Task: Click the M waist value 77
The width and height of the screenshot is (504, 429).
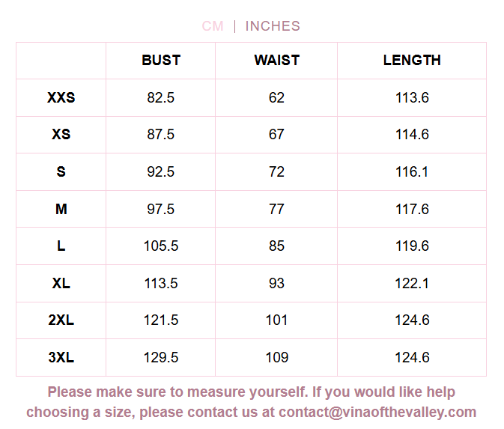Action: click(x=276, y=210)
